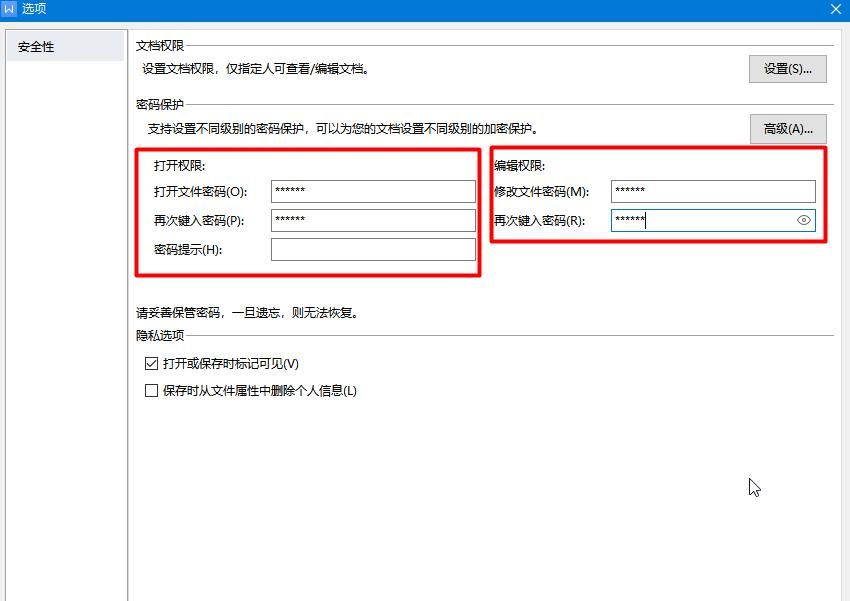Click the empty 密码提示(H) hint field
Image resolution: width=850 pixels, height=601 pixels.
click(373, 249)
